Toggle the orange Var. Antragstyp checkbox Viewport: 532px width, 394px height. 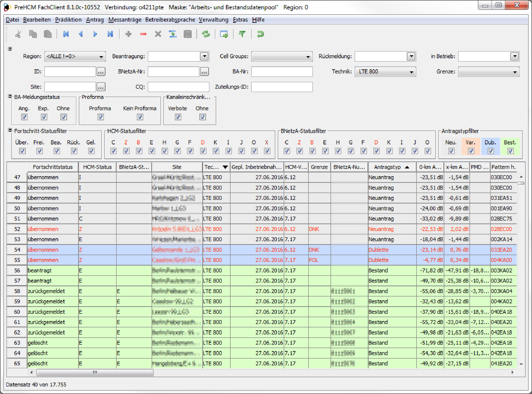(471, 151)
